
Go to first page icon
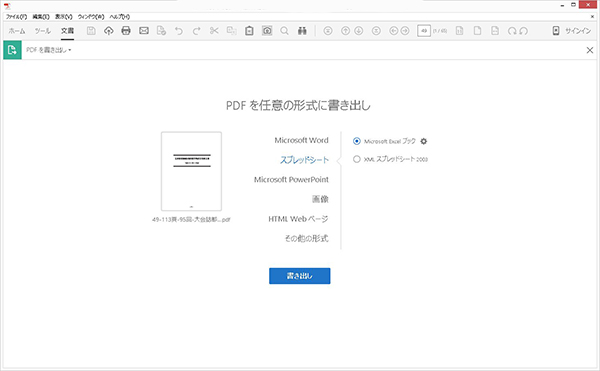[328, 31]
